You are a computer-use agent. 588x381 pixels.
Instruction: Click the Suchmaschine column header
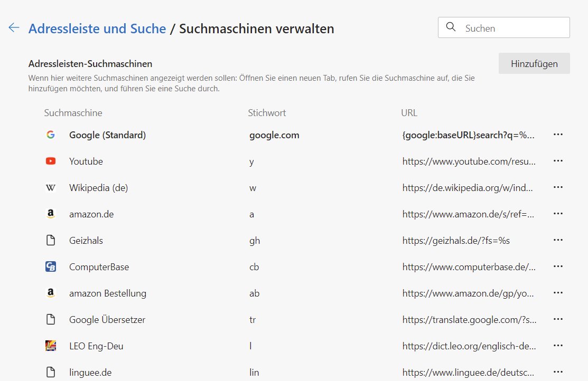[x=73, y=113]
